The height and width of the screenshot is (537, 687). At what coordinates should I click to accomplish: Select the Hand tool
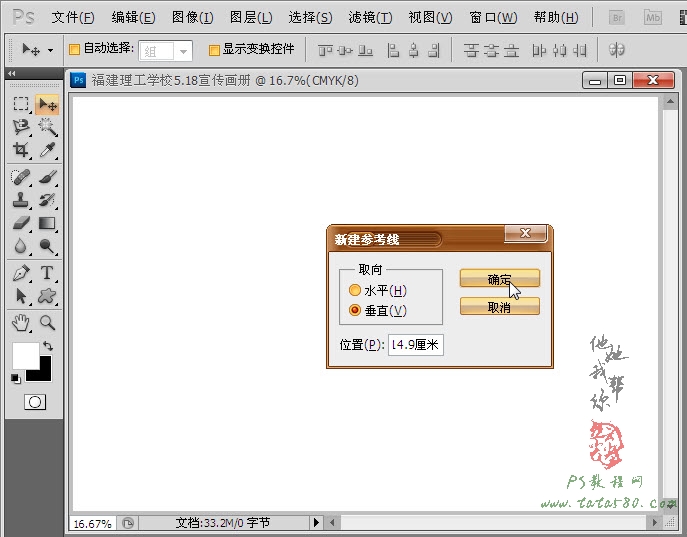pyautogui.click(x=21, y=323)
